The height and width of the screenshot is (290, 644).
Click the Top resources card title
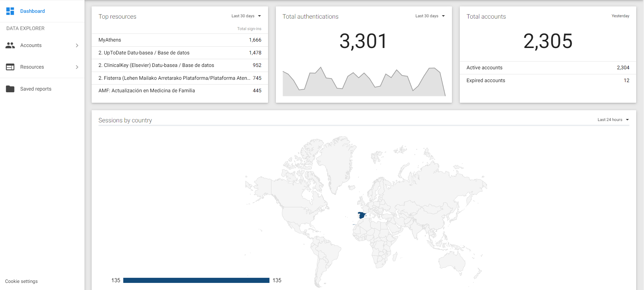tap(117, 17)
